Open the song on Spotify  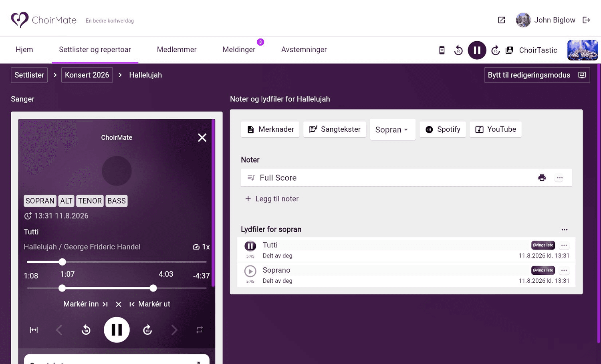pyautogui.click(x=443, y=129)
